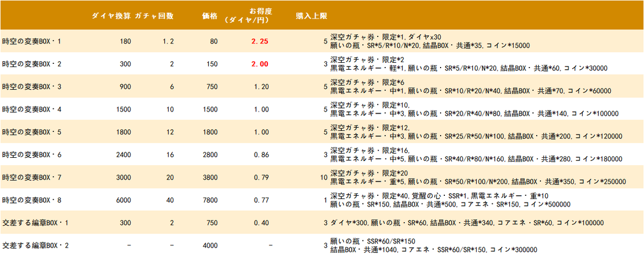Image resolution: width=644 pixels, height=257 pixels.
Task: Click the 0.79 value for 時空の変奏BOX・7
Action: (x=260, y=177)
